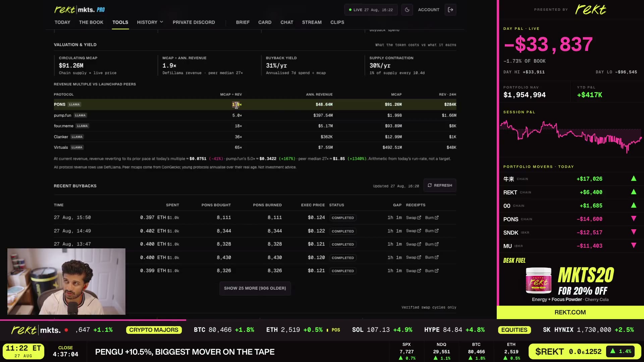Open Swap receipt for 15:50 buyback
Image resolution: width=644 pixels, height=362 pixels.
(413, 218)
